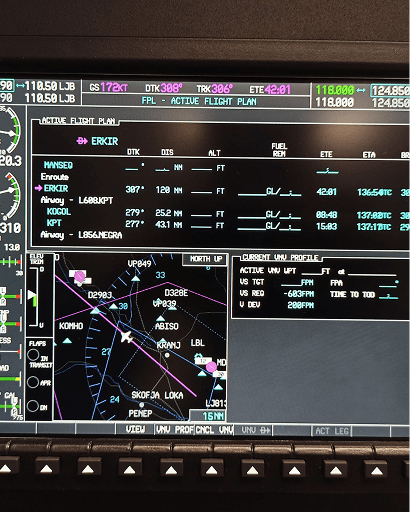Click the ACTIVE VNV WPT altitude field
Image resolution: width=410 pixels, height=512 pixels.
tap(316, 272)
